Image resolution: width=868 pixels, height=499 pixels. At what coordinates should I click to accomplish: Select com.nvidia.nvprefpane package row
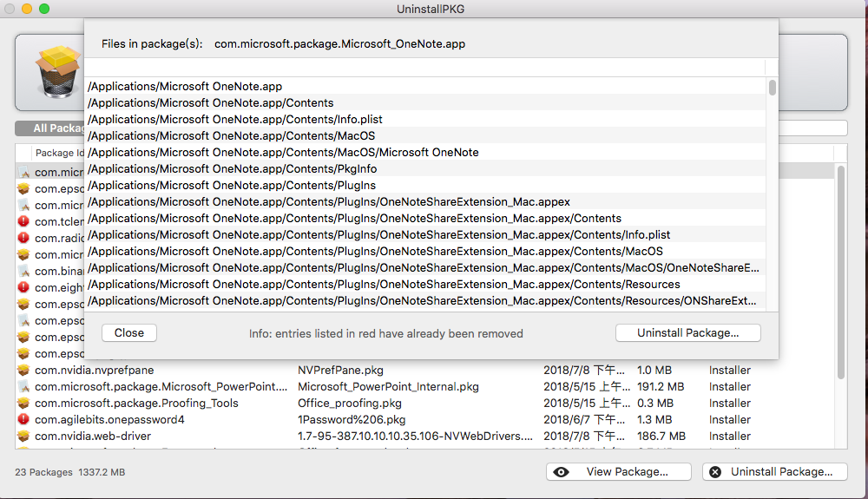pyautogui.click(x=425, y=370)
